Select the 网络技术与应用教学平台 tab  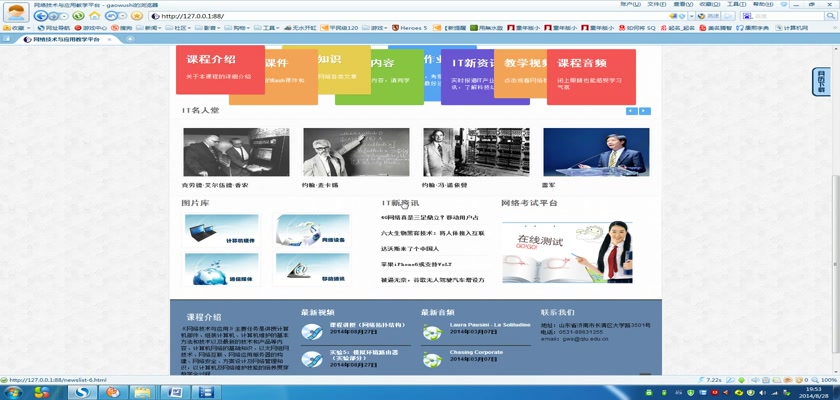point(65,40)
